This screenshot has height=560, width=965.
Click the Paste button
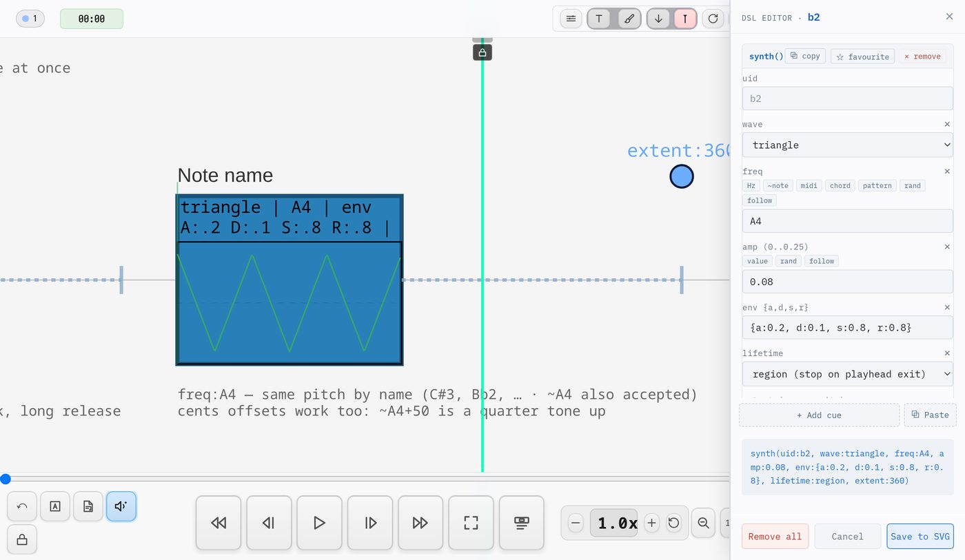(930, 415)
